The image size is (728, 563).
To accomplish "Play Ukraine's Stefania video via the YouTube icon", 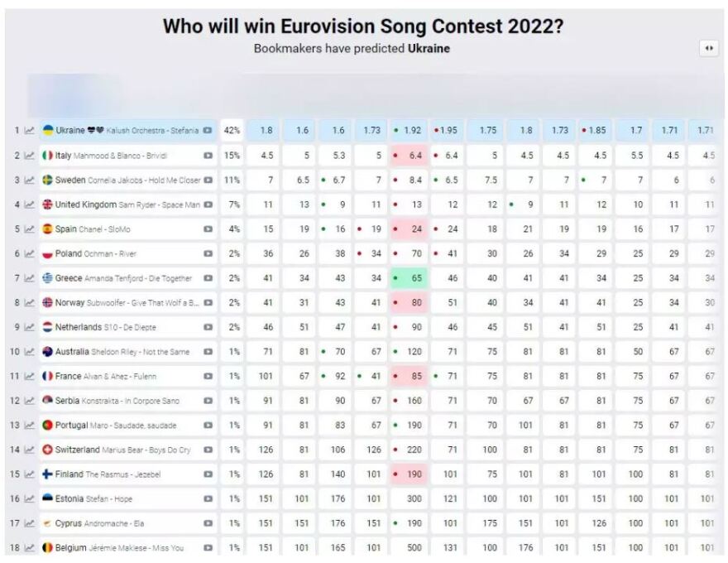I will coord(207,131).
